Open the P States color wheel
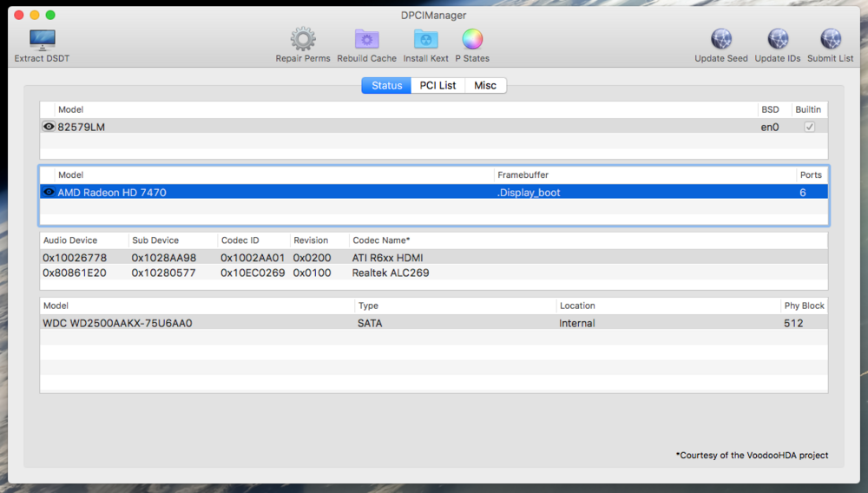 point(472,39)
